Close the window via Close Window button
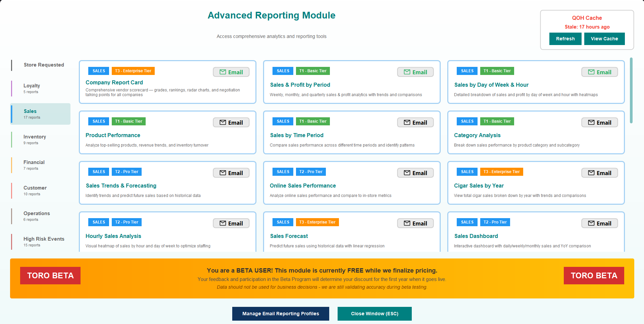The image size is (644, 324). tap(374, 314)
